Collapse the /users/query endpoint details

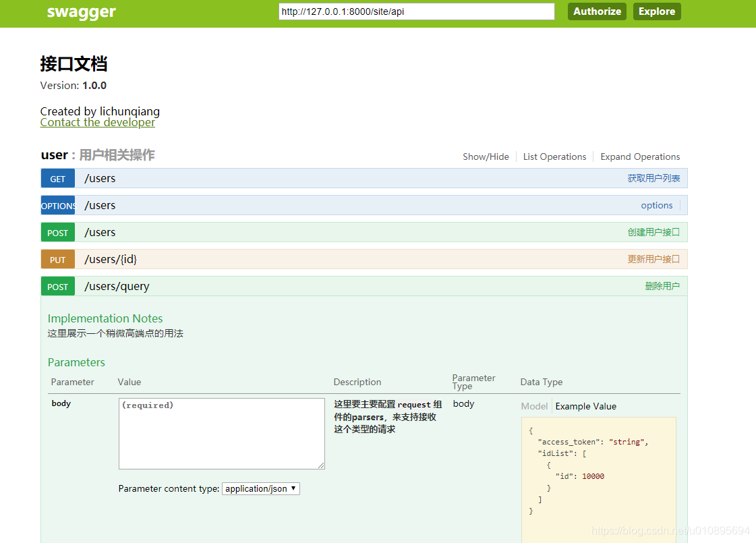[x=116, y=285]
